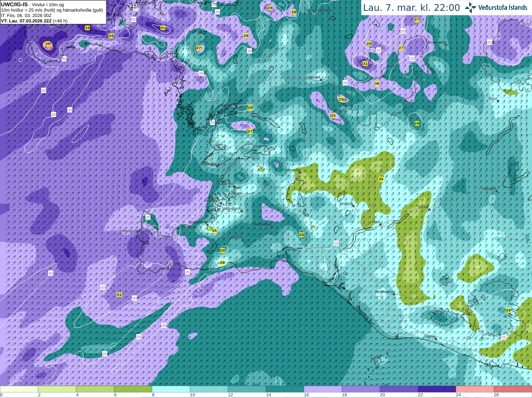Click the Hellisskarð station label
This screenshot has width=532, height=398.
click(262, 224)
